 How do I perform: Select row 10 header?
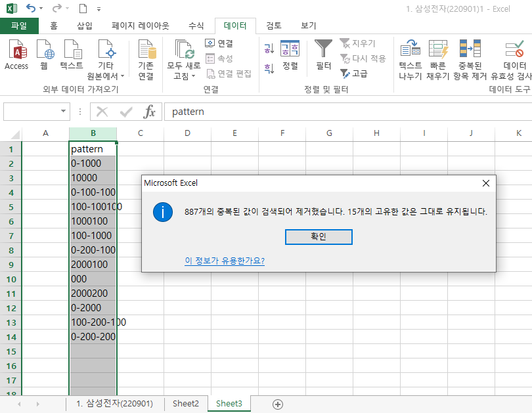(x=11, y=279)
